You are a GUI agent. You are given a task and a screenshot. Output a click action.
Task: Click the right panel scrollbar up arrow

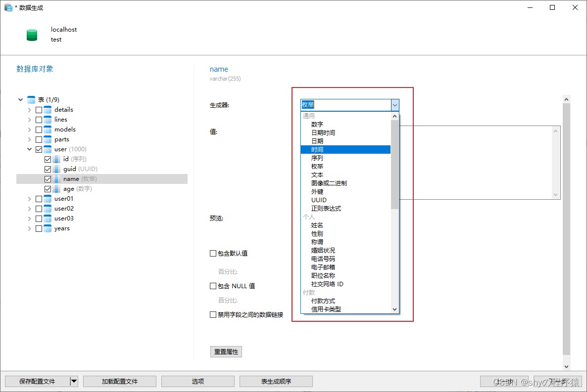coord(566,99)
